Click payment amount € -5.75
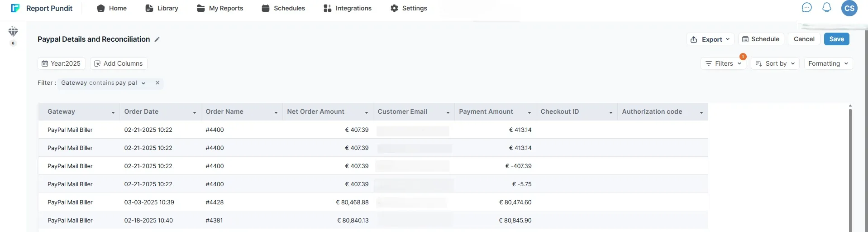The height and width of the screenshot is (232, 868). coord(522,184)
